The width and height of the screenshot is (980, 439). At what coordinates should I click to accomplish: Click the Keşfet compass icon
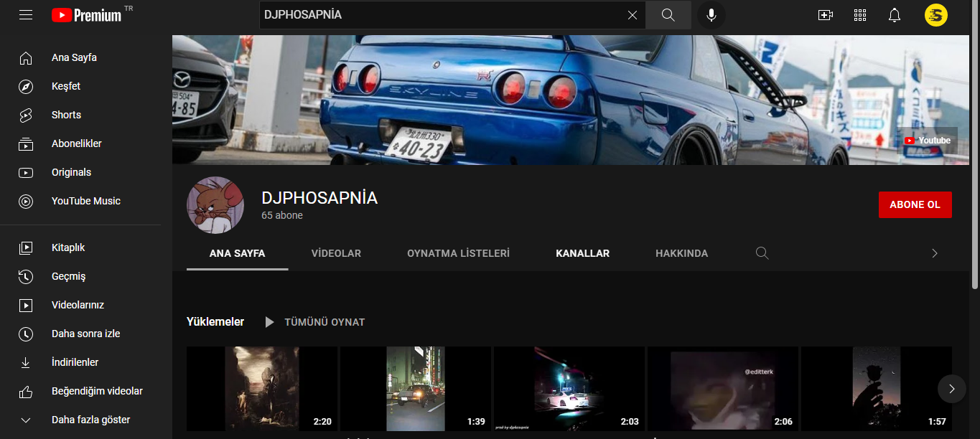click(x=26, y=87)
